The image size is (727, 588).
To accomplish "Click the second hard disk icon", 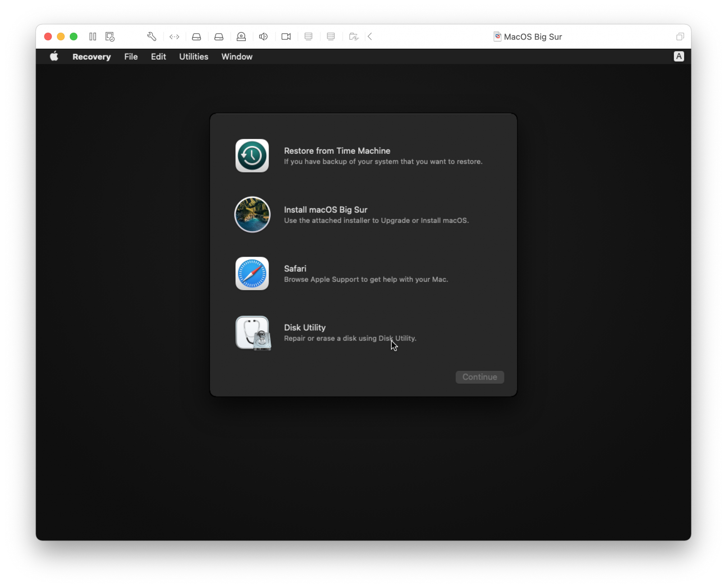I will pos(219,37).
